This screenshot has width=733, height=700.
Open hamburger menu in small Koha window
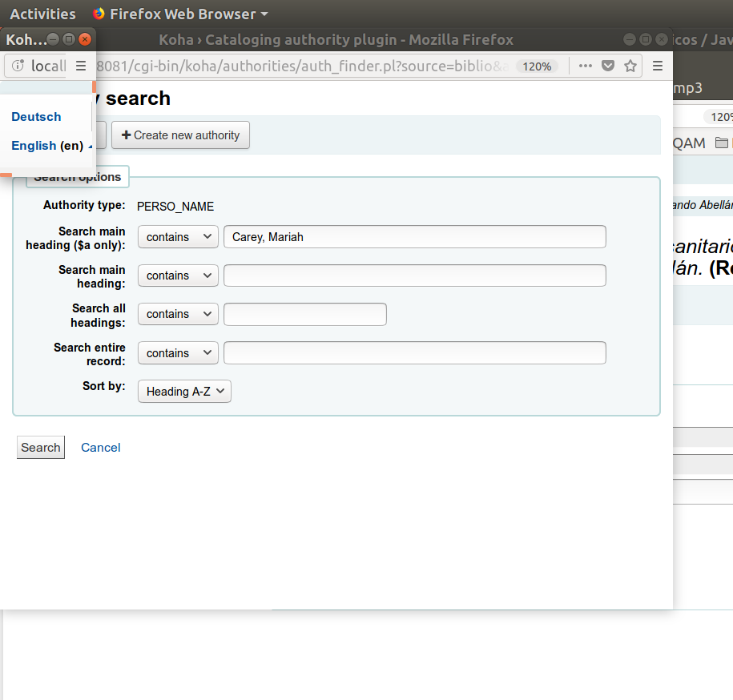coord(81,66)
